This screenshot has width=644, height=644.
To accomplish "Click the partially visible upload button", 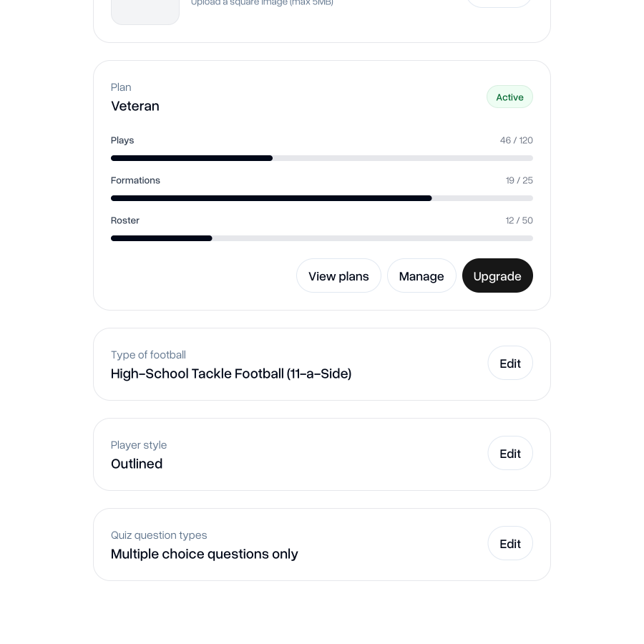I will 499,3.
